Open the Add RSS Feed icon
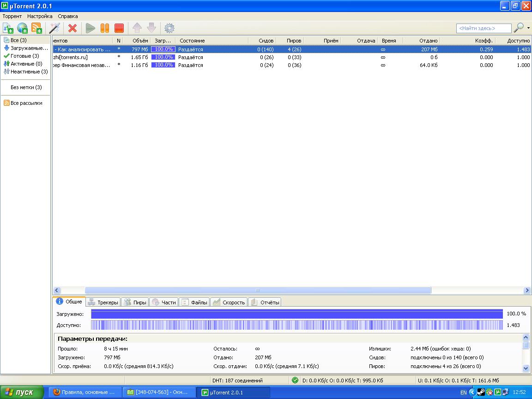Screen dimensions: 532x399 (x=36, y=28)
